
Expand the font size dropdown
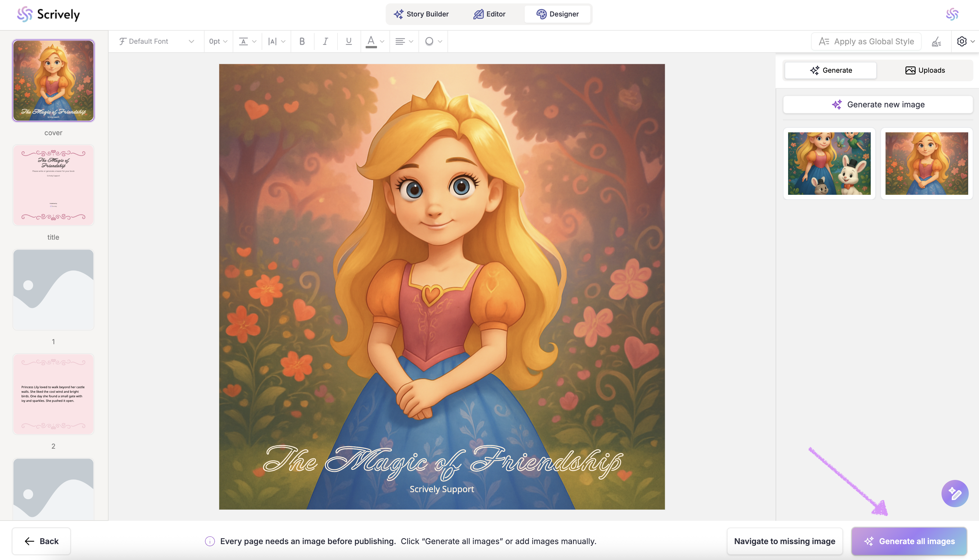218,41
